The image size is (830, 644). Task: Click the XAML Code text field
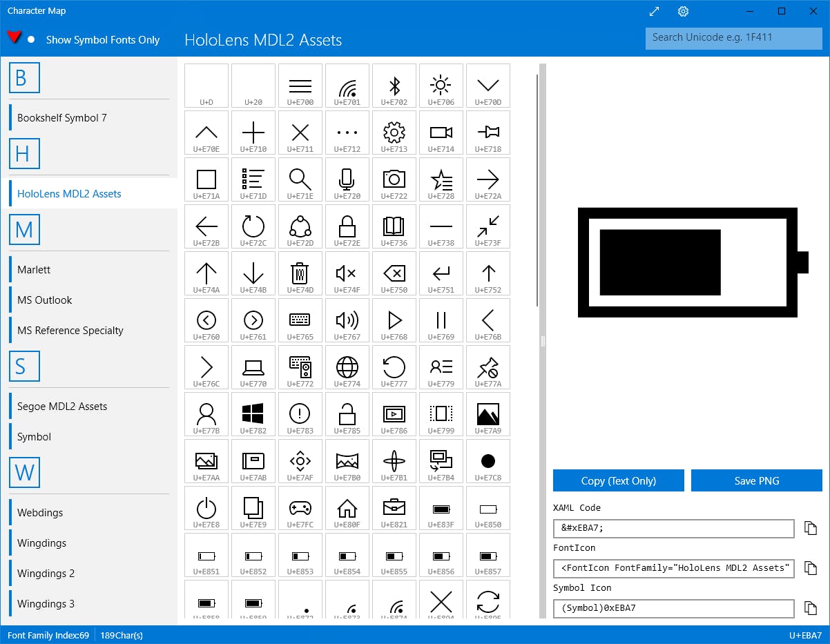[x=674, y=528]
